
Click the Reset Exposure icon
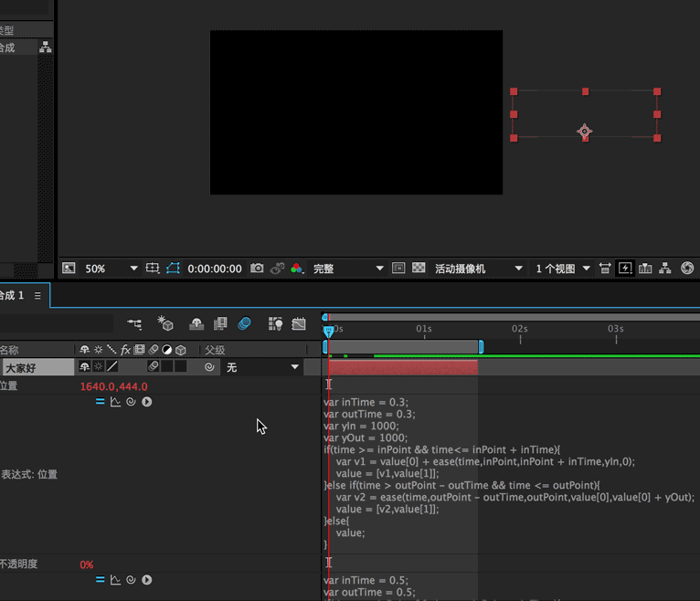(687, 269)
